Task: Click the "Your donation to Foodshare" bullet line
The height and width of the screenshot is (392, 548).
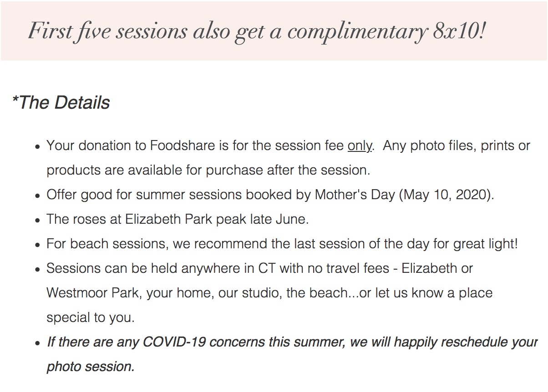Action: 289,146
